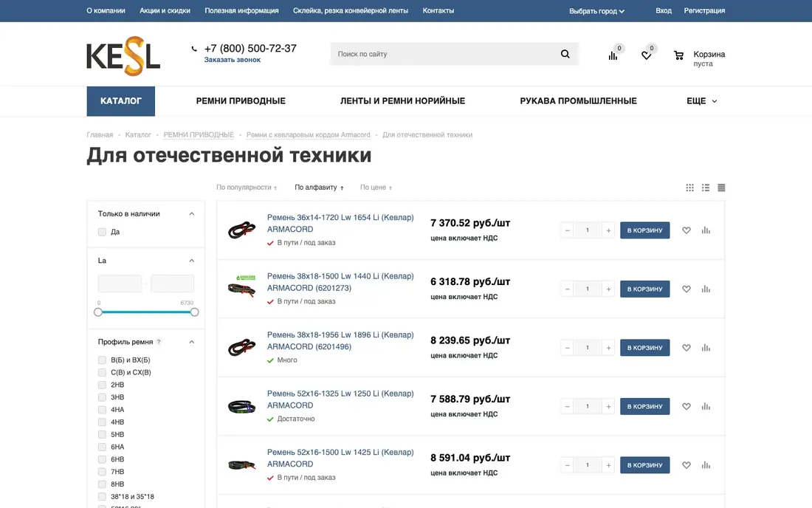Open Ремни с кевларовым кордом Armacord breadcrumb
The height and width of the screenshot is (508, 812).
click(308, 134)
